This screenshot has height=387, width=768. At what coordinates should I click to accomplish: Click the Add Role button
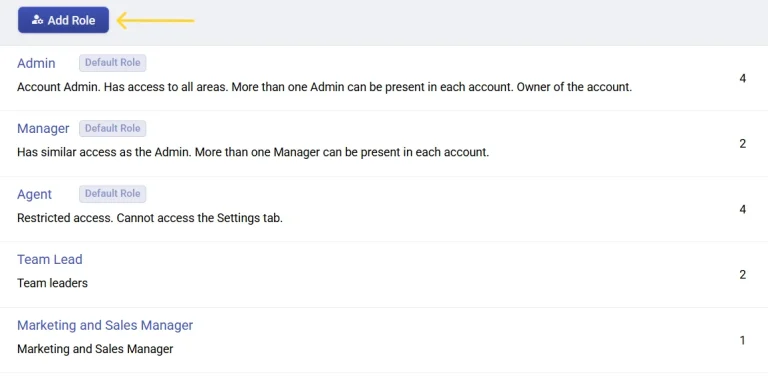pyautogui.click(x=63, y=20)
